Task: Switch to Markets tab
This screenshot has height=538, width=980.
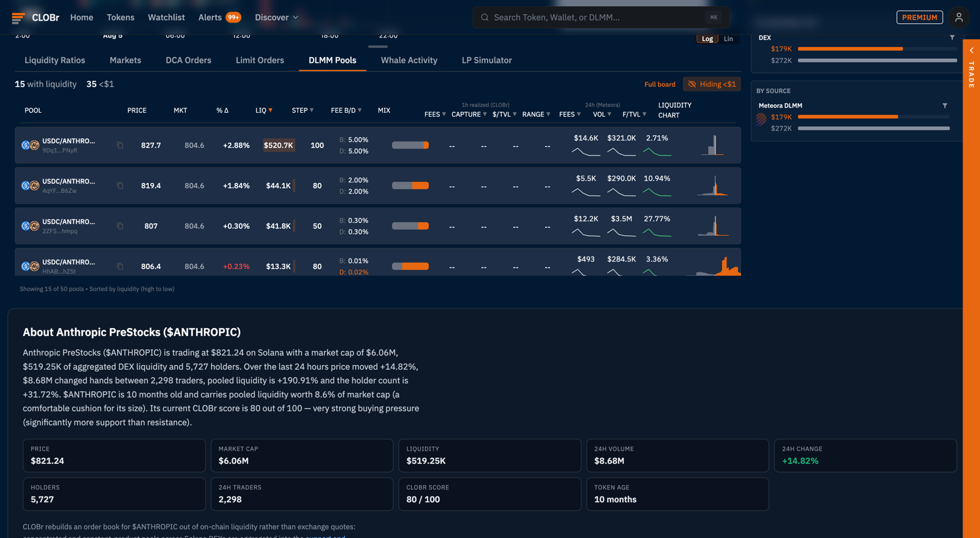Action: tap(126, 60)
